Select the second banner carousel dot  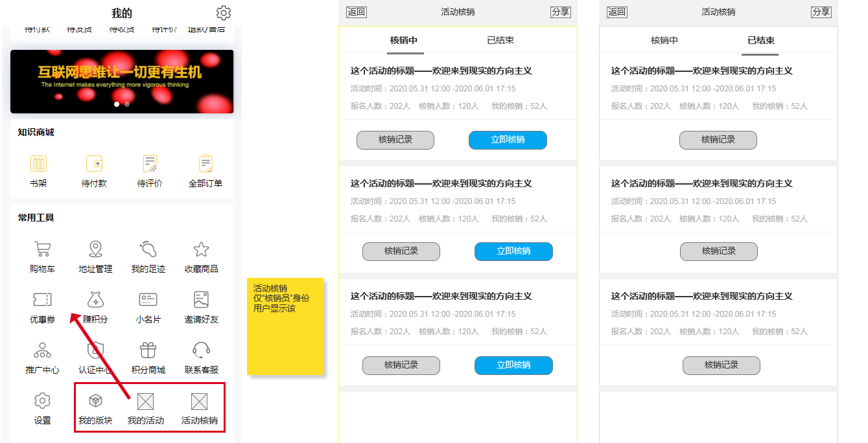pyautogui.click(x=127, y=104)
